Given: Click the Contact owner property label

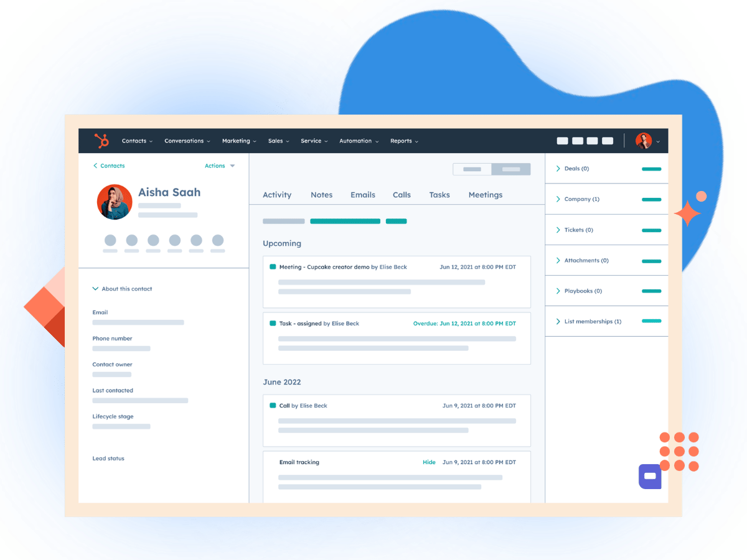Looking at the screenshot, I should tap(113, 365).
